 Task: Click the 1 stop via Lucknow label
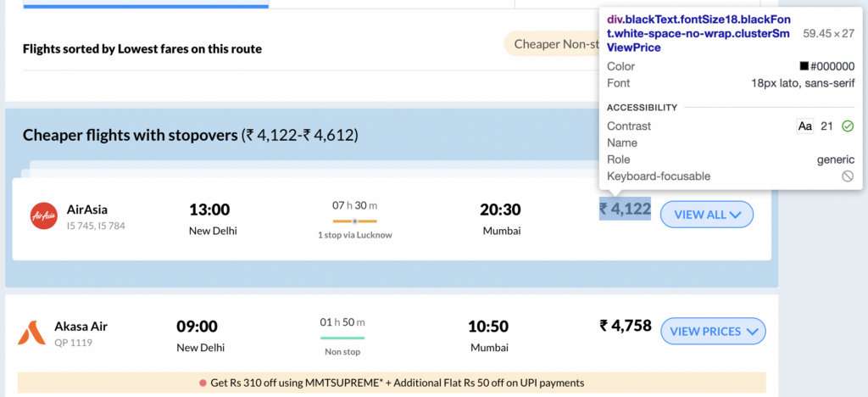pyautogui.click(x=354, y=235)
